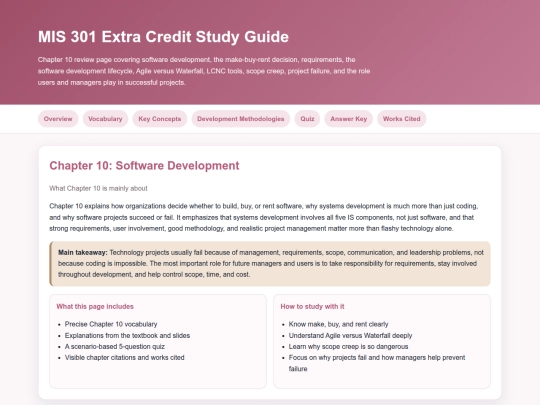Image resolution: width=540 pixels, height=405 pixels.
Task: Open the Overview section link
Action: click(58, 119)
